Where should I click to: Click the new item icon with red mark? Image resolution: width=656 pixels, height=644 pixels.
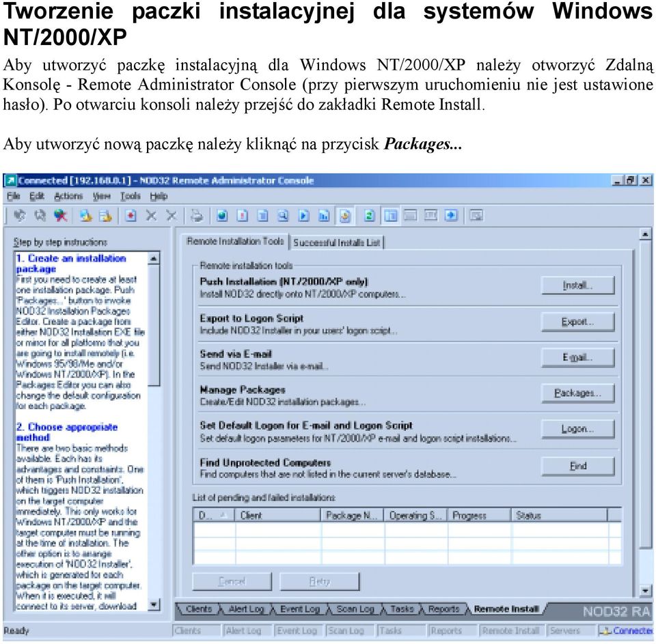pos(131,216)
